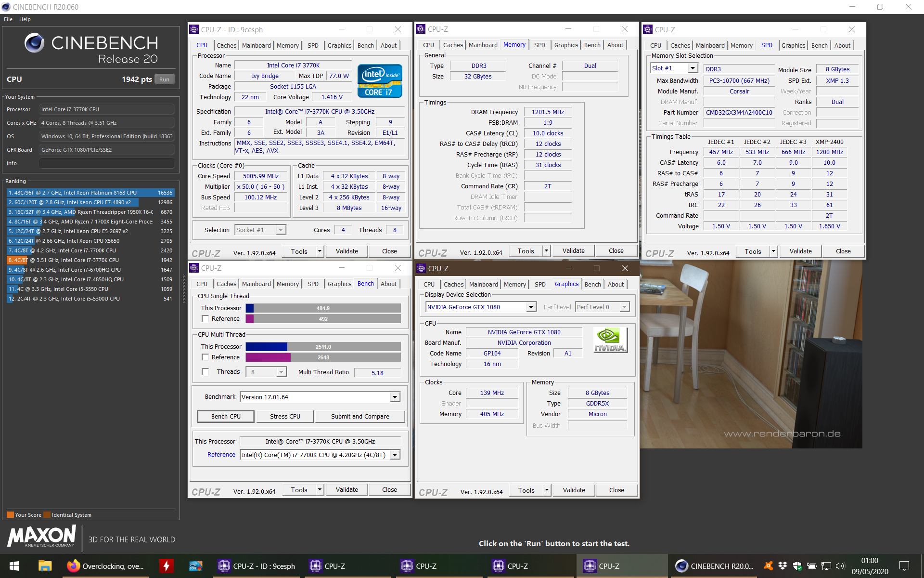924x578 pixels.
Task: Open the Windows Start menu
Action: 14,566
